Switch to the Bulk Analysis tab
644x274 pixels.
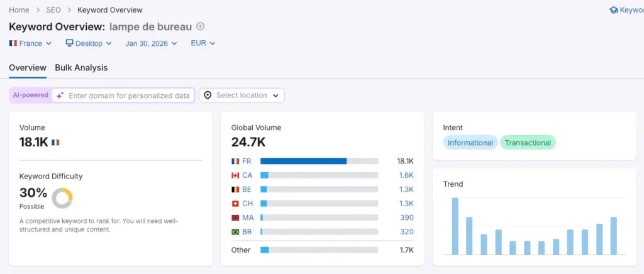pos(81,68)
